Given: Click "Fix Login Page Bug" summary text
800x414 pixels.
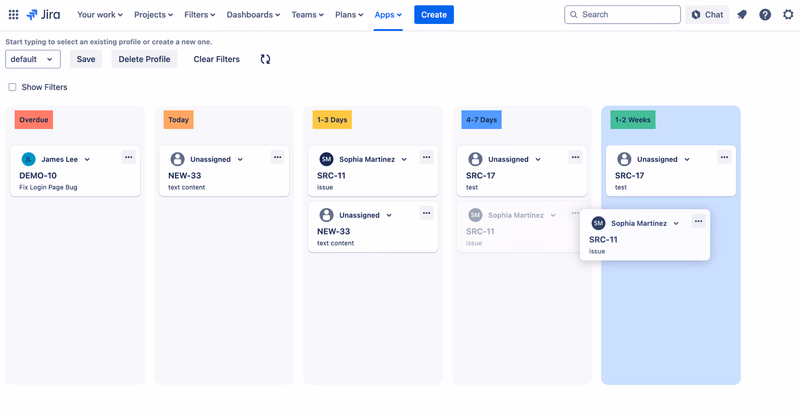Looking at the screenshot, I should pos(48,187).
